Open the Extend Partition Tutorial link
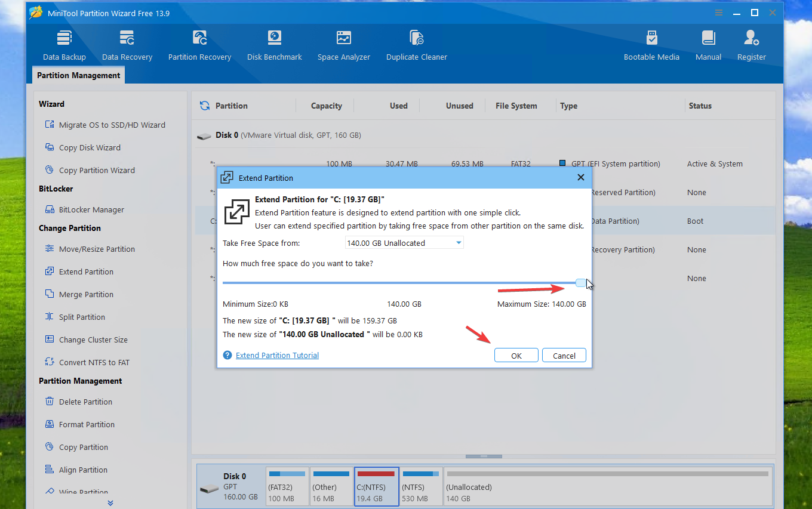 (277, 355)
